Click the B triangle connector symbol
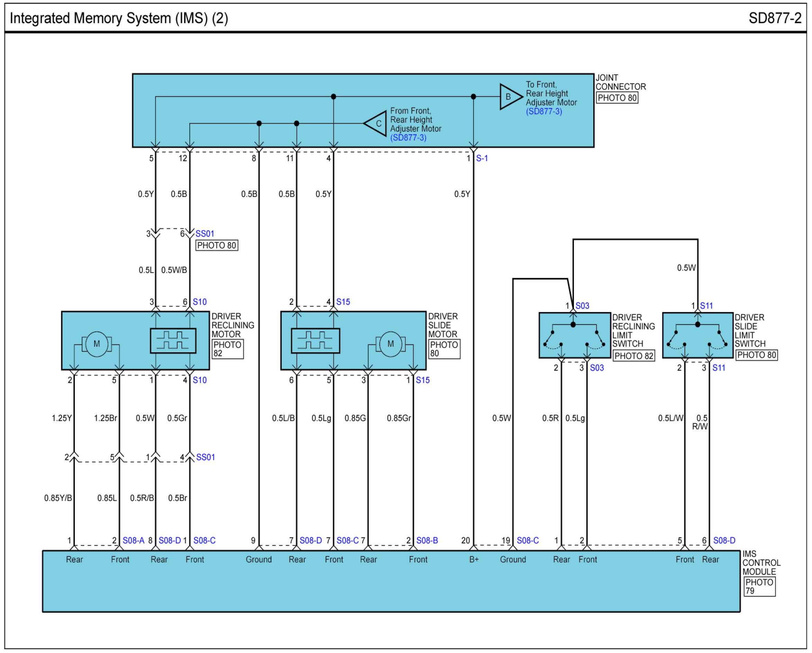 click(x=509, y=97)
